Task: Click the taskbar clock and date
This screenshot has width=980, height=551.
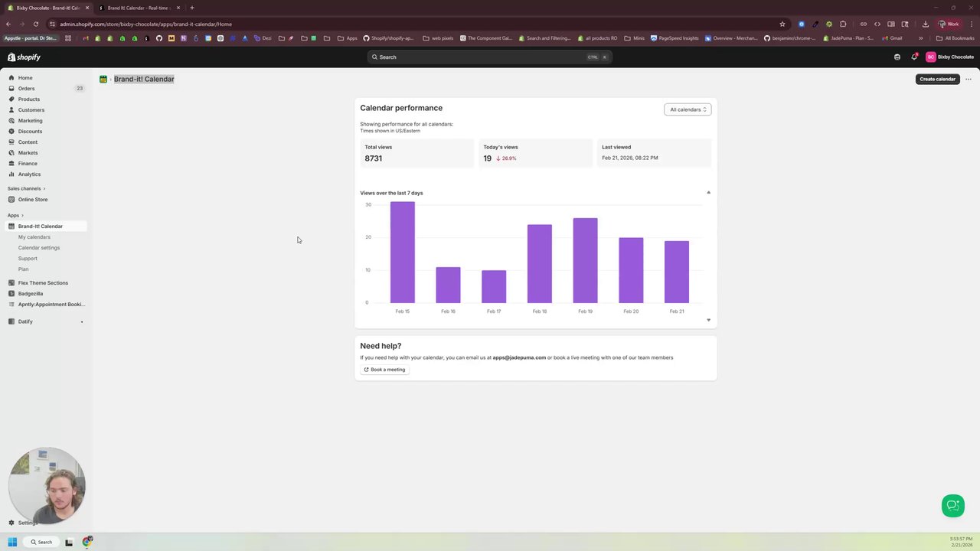Action: point(962,542)
